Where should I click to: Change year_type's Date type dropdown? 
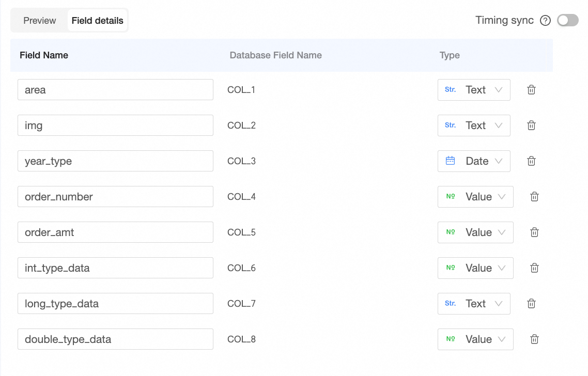coord(474,161)
